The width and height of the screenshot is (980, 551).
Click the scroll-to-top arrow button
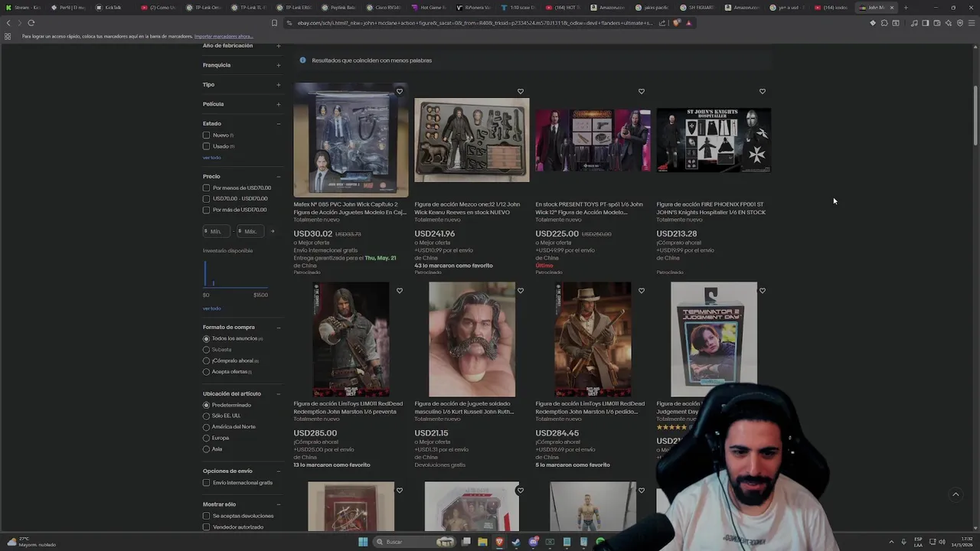click(955, 494)
